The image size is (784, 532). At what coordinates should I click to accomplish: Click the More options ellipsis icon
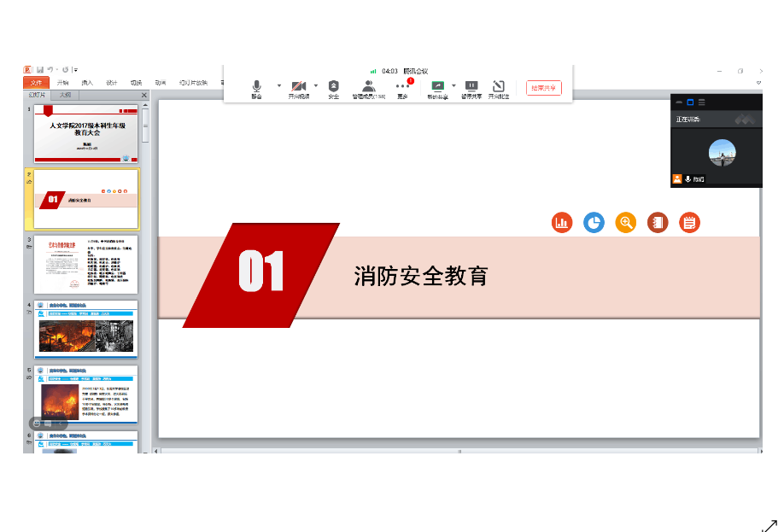pos(402,87)
